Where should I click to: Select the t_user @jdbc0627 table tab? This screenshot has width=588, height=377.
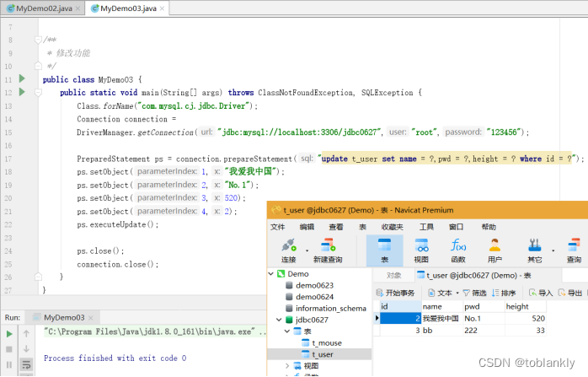(474, 276)
